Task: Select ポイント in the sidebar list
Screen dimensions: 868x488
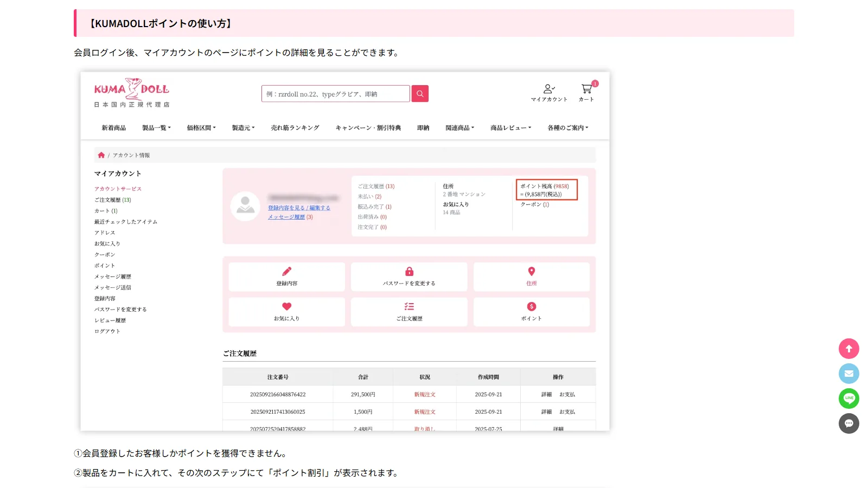Action: click(105, 266)
